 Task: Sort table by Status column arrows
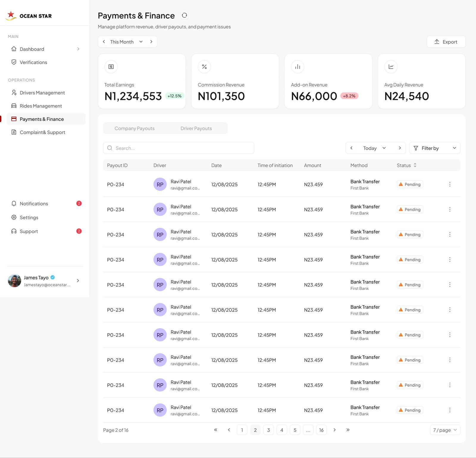415,165
